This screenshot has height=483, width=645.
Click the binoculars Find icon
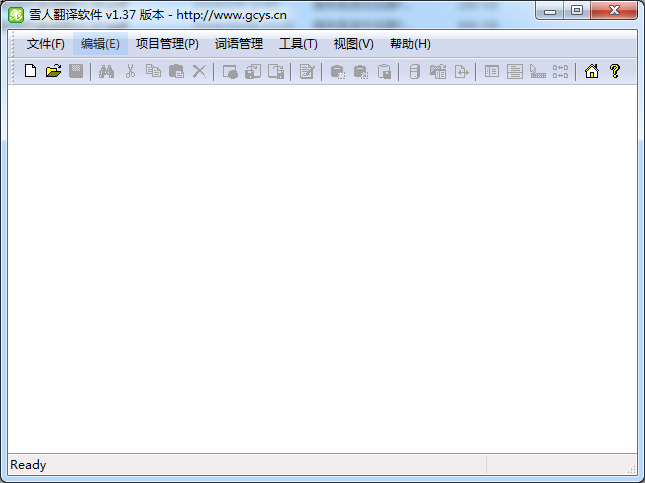pyautogui.click(x=107, y=71)
